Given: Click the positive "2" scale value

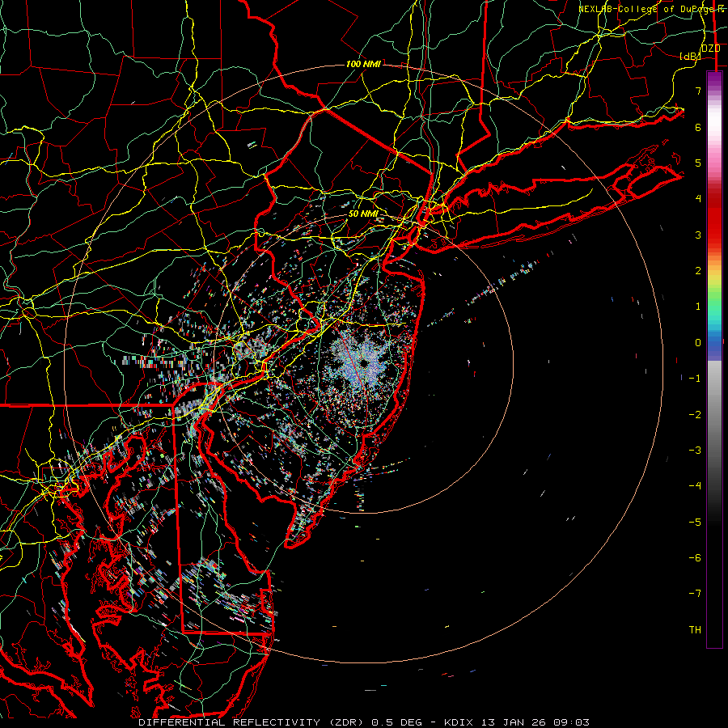Looking at the screenshot, I should pyautogui.click(x=698, y=271).
